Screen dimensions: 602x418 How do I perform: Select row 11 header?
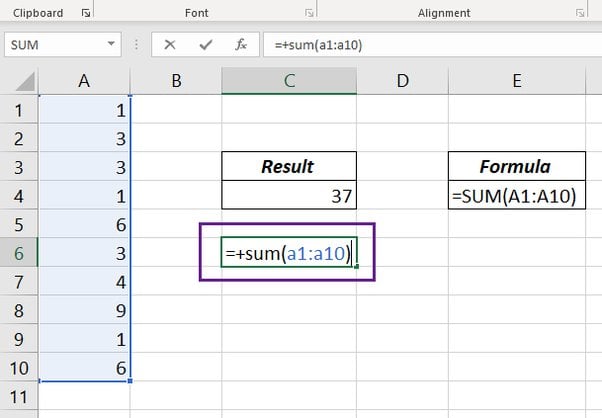pos(19,398)
